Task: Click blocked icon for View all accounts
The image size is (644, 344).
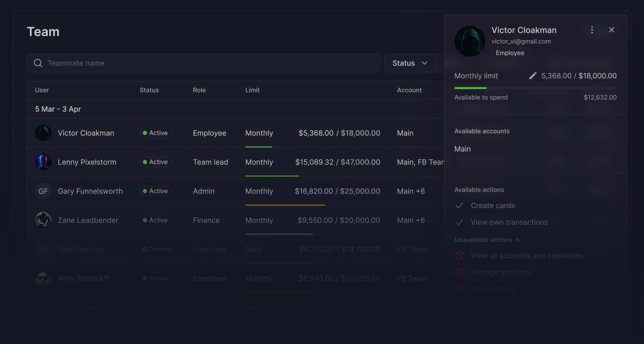Action: pyautogui.click(x=459, y=256)
